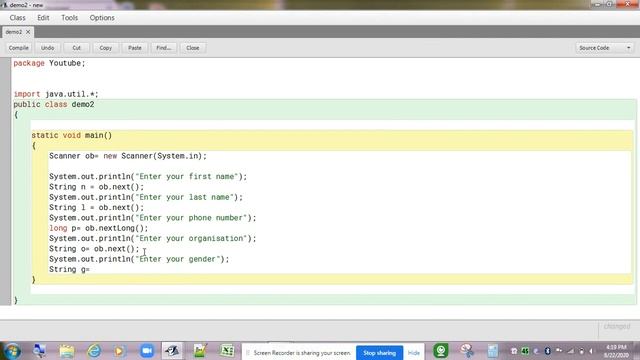Stop sharing the screen recording

379,353
